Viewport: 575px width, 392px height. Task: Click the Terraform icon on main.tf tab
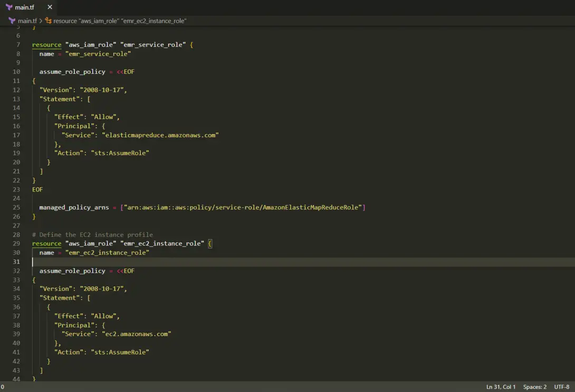click(x=9, y=7)
